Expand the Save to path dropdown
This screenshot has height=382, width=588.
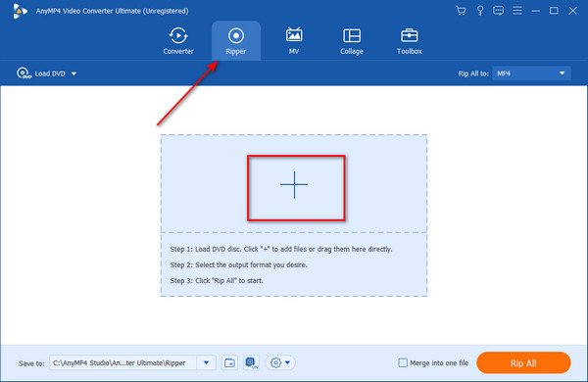pos(206,362)
